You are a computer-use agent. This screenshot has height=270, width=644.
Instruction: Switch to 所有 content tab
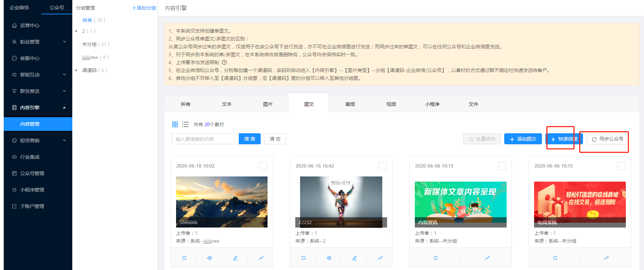185,104
